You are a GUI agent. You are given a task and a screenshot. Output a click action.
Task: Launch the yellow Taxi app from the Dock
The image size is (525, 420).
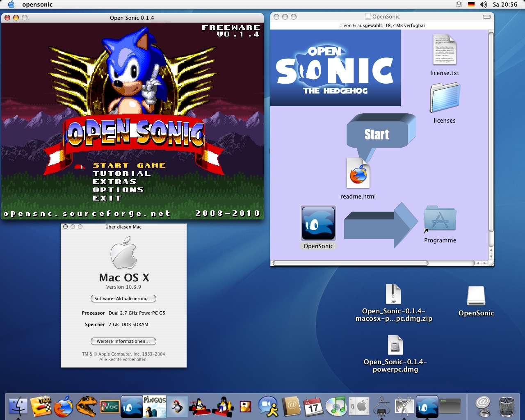point(41,406)
